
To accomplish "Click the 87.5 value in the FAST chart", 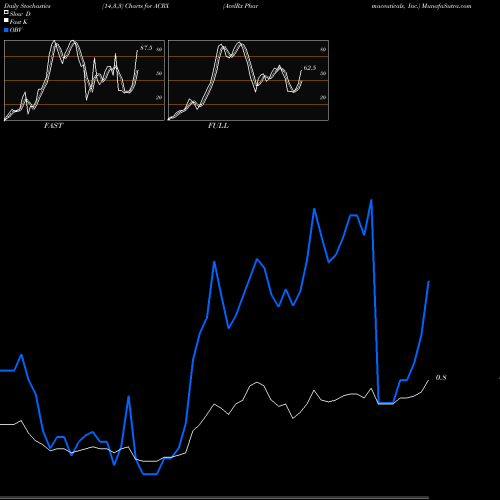I will click(146, 48).
